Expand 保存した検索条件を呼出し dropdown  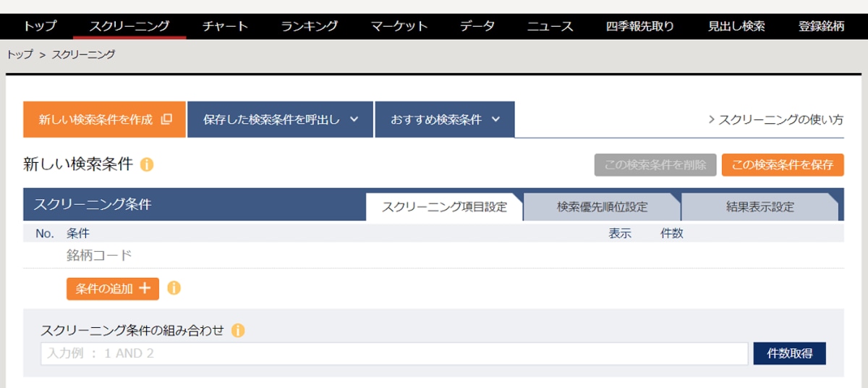coord(280,119)
